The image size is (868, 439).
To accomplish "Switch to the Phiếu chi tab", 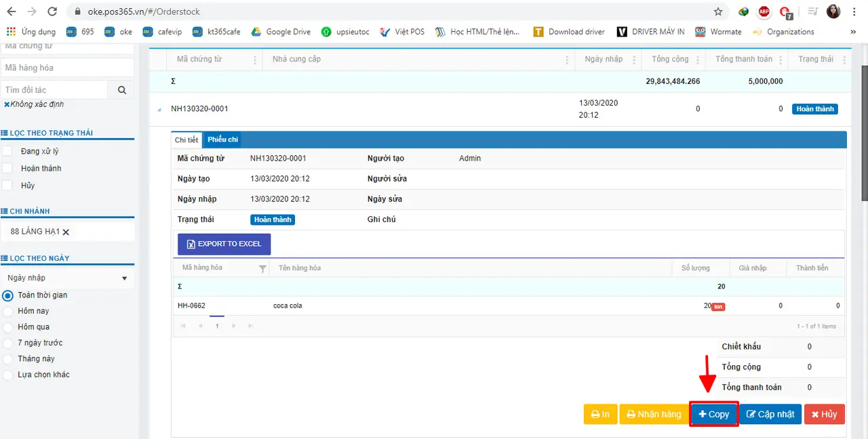I will (x=222, y=140).
